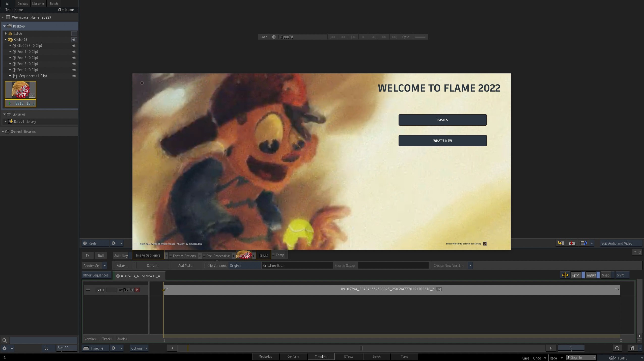Click the Audio+ button
The image size is (644, 361).
(122, 339)
